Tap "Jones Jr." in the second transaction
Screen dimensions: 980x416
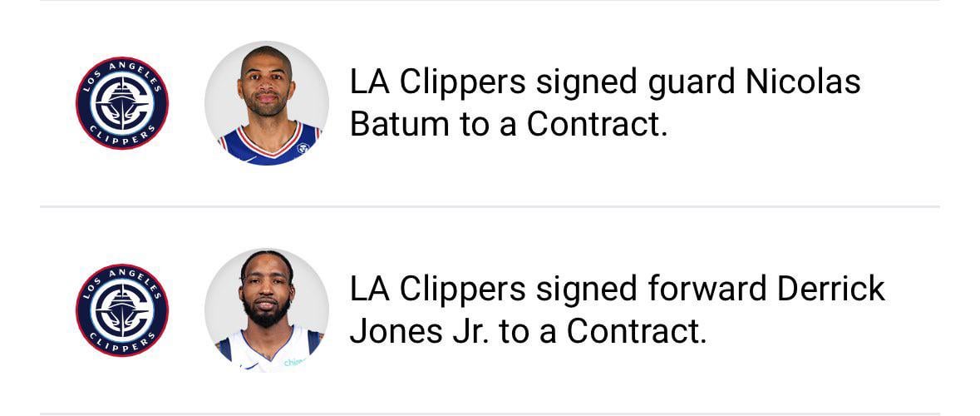click(420, 331)
